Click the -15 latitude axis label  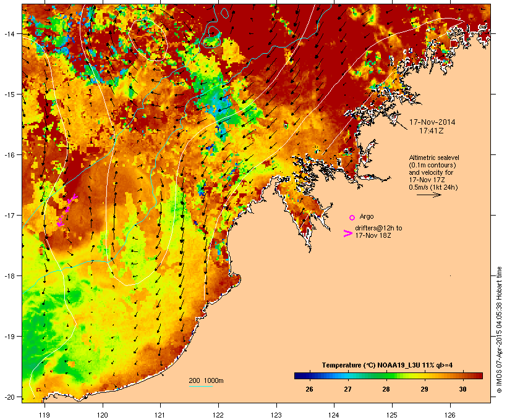pyautogui.click(x=9, y=94)
